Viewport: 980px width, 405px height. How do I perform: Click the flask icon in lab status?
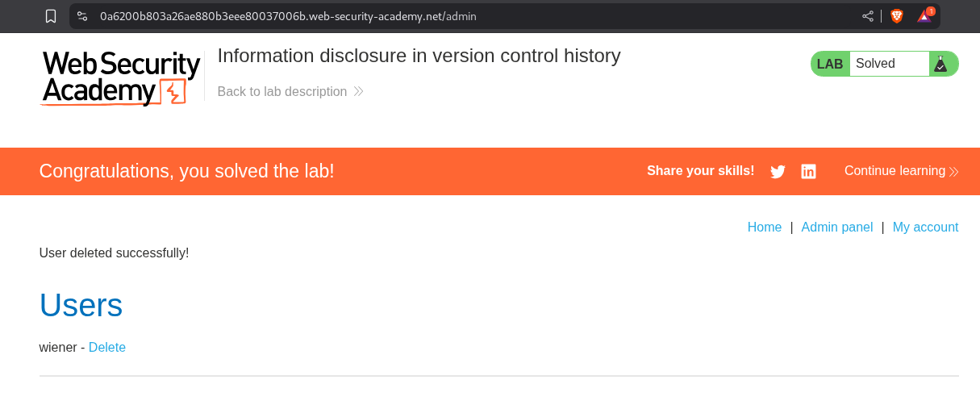[940, 64]
